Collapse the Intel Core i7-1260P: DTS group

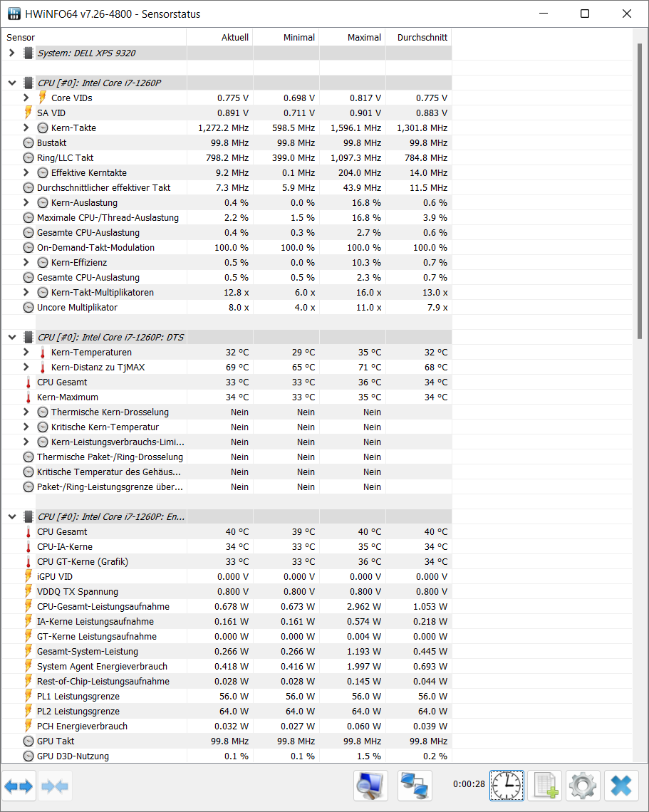click(12, 337)
